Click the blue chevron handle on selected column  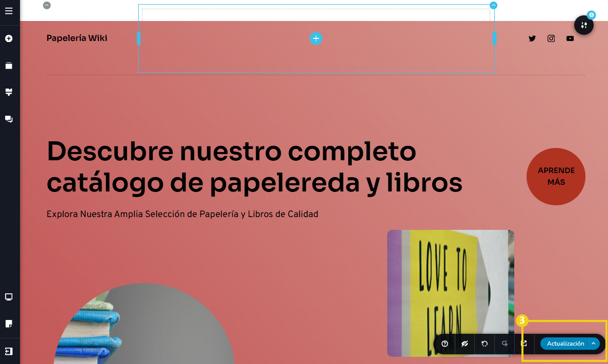click(x=493, y=5)
